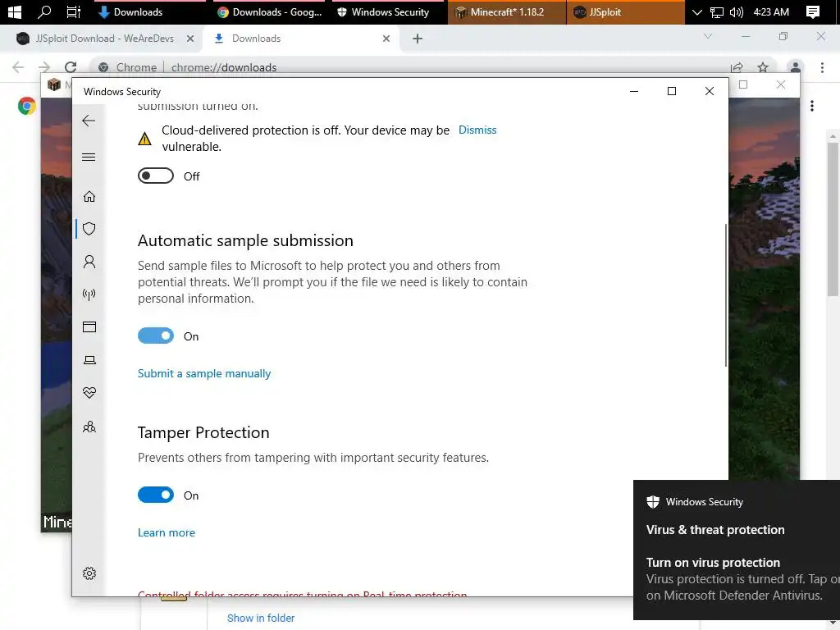The image size is (840, 630).
Task: Share this page icon in Chrome
Action: pos(737,67)
